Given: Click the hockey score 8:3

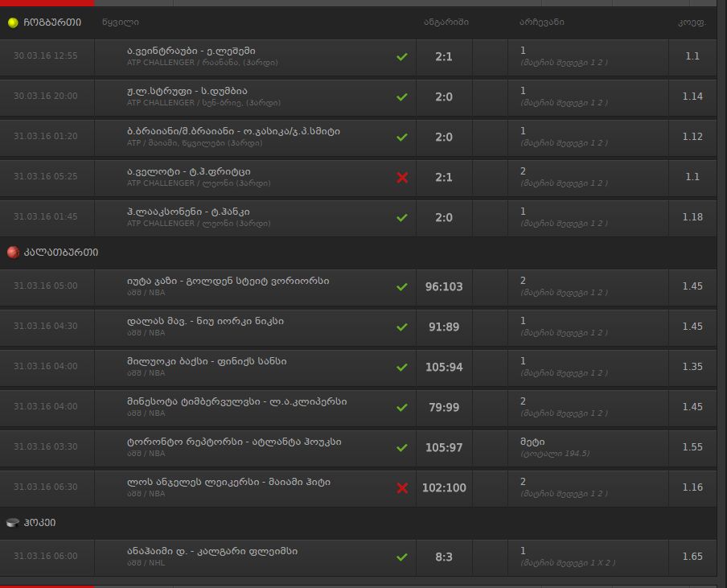Looking at the screenshot, I should (444, 557).
